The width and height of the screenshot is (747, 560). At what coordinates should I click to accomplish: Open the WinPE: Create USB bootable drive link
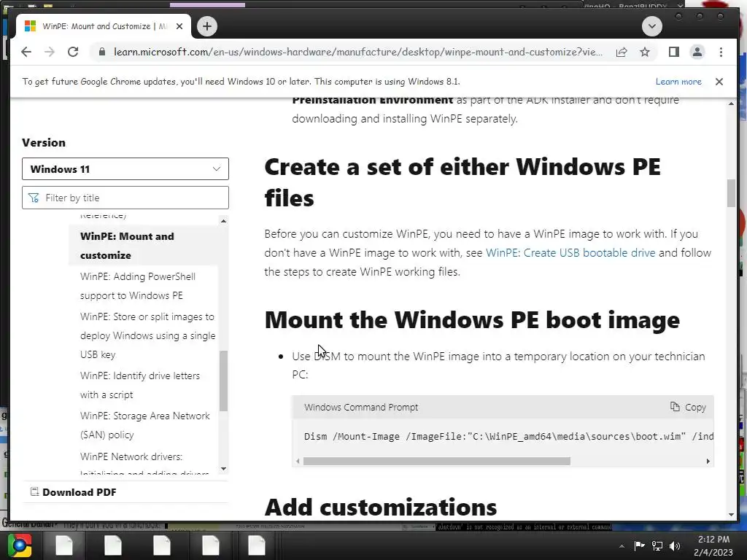(x=570, y=253)
